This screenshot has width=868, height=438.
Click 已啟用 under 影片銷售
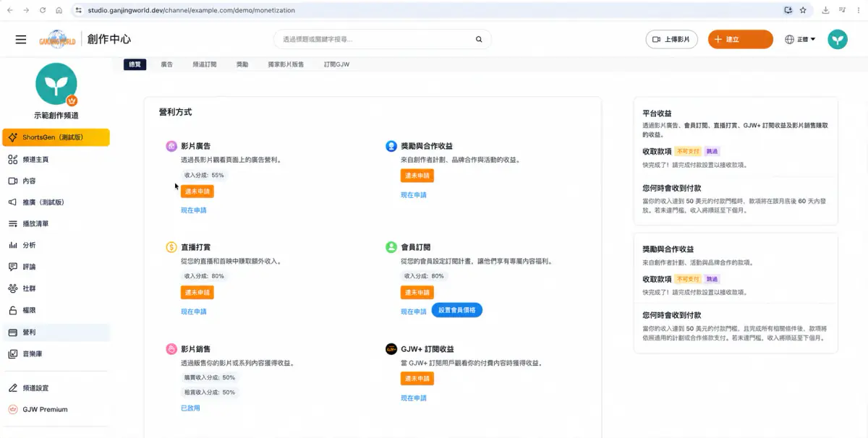pyautogui.click(x=190, y=408)
